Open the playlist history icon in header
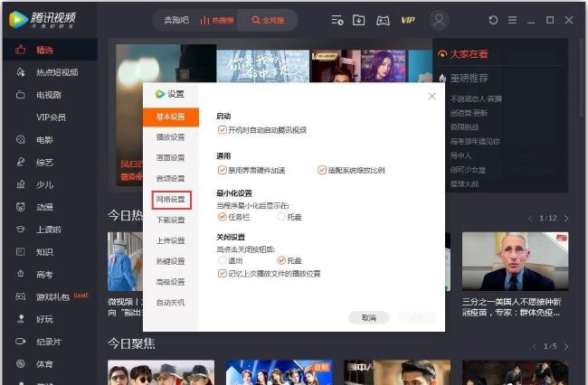Screen dimensions: 588x385 click(337, 19)
